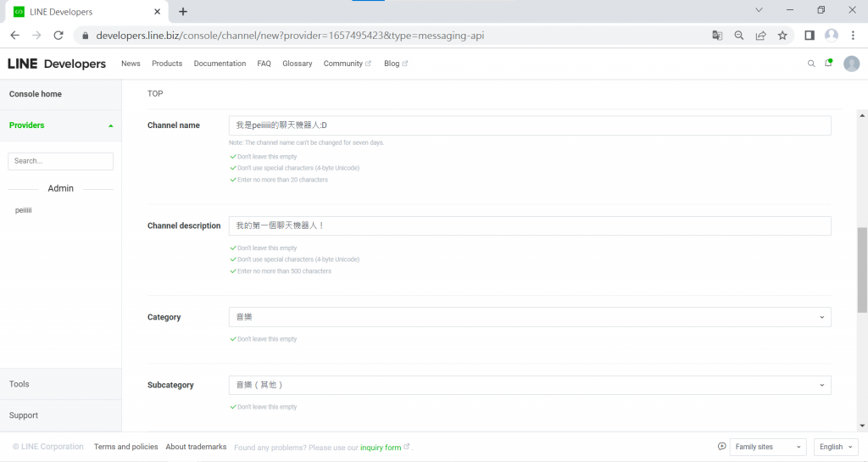Click the LINE Developers logo

tap(57, 64)
